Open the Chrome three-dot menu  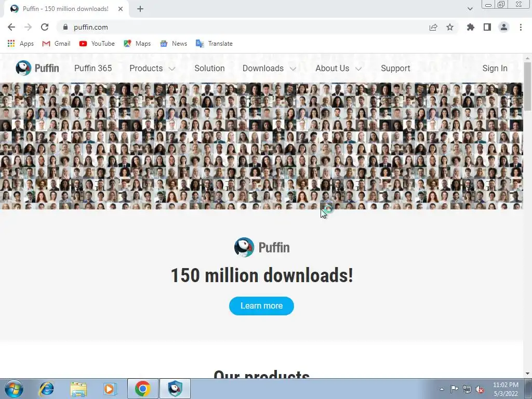pyautogui.click(x=521, y=27)
